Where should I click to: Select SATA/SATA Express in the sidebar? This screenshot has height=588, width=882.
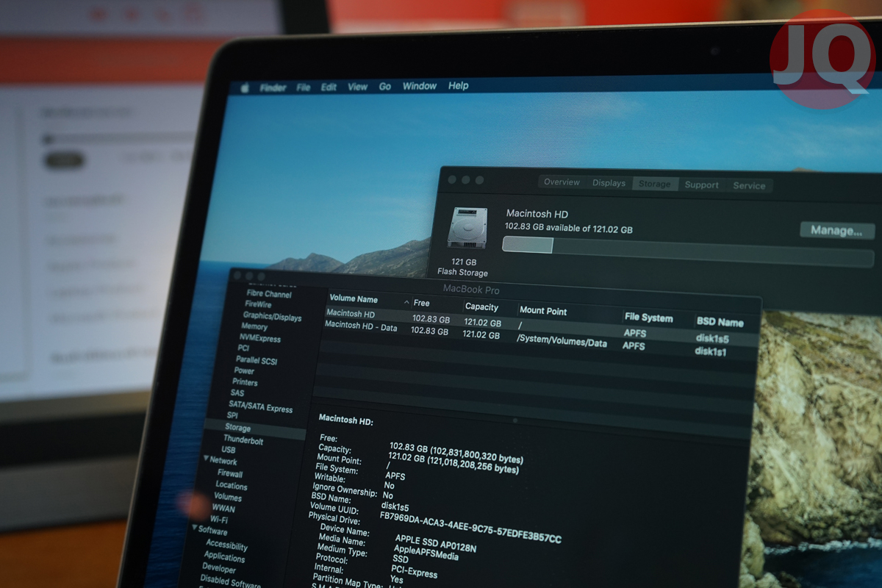point(260,406)
